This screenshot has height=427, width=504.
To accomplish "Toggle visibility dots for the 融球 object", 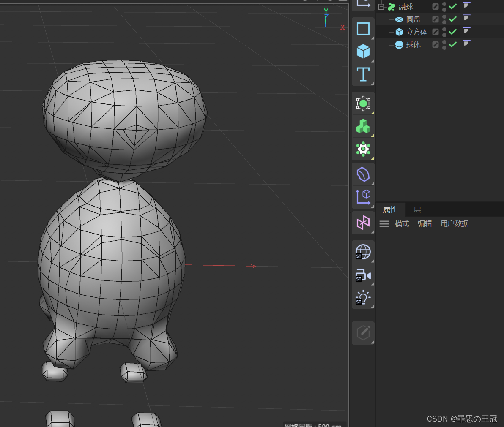I will (x=444, y=7).
